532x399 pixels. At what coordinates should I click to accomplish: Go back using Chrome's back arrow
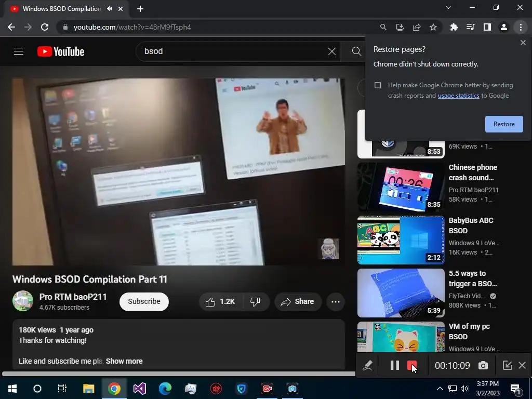(11, 27)
